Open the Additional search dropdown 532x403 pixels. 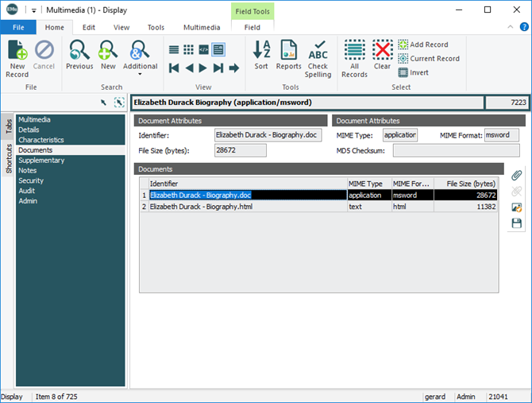pyautogui.click(x=140, y=57)
